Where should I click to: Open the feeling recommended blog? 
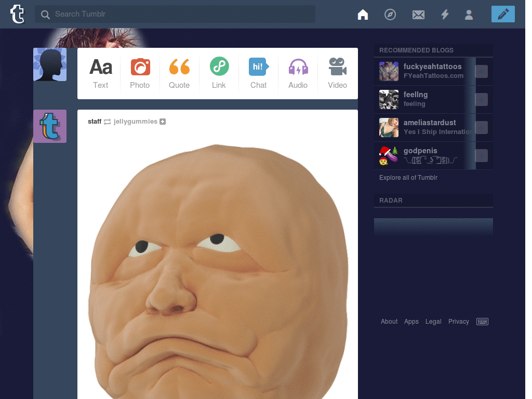point(416,95)
